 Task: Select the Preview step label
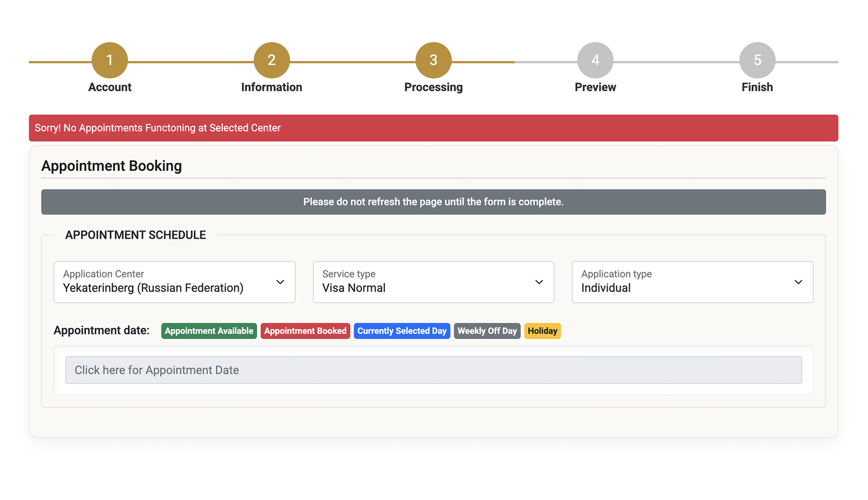595,87
